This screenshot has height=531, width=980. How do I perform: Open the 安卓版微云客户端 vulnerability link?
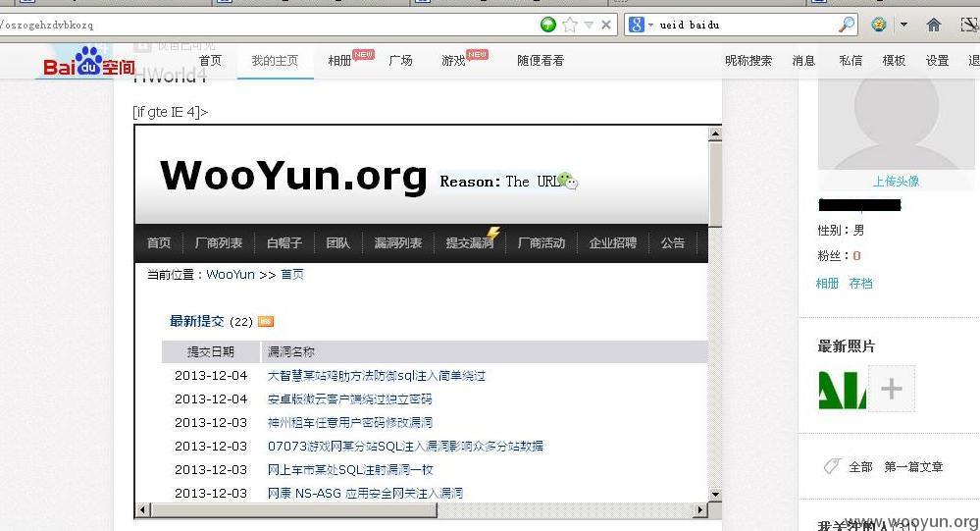pyautogui.click(x=350, y=399)
